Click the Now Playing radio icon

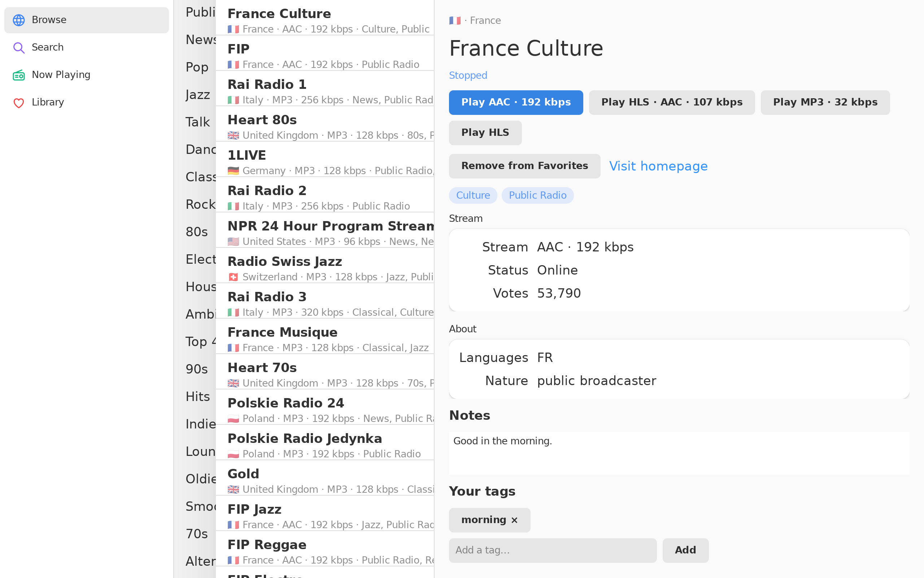click(19, 75)
